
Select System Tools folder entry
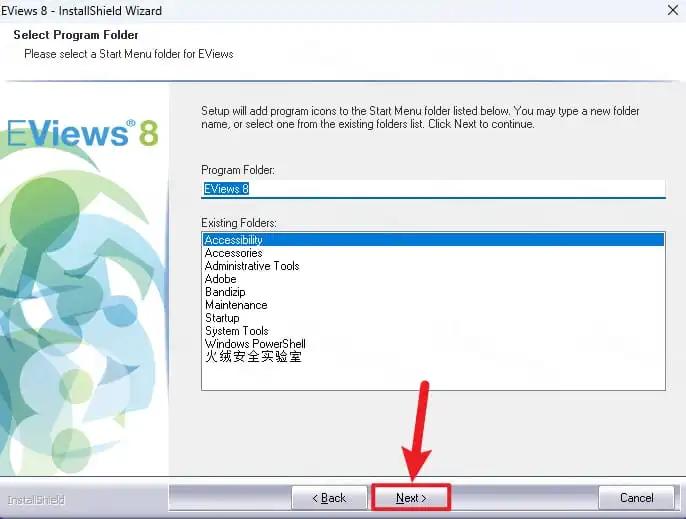point(433,331)
